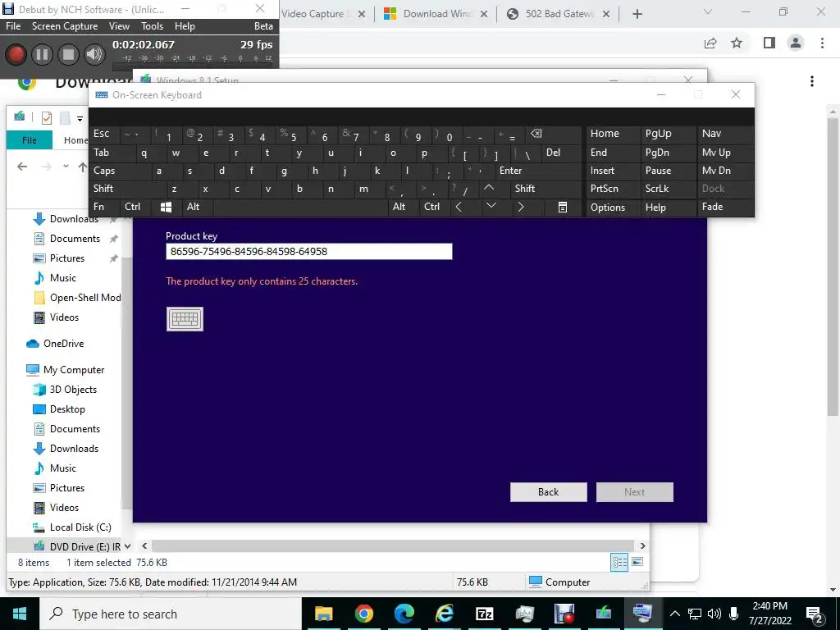Screen dimensions: 840x630
Task: Toggle Insert key on On-Screen Keyboard
Action: coord(613,171)
